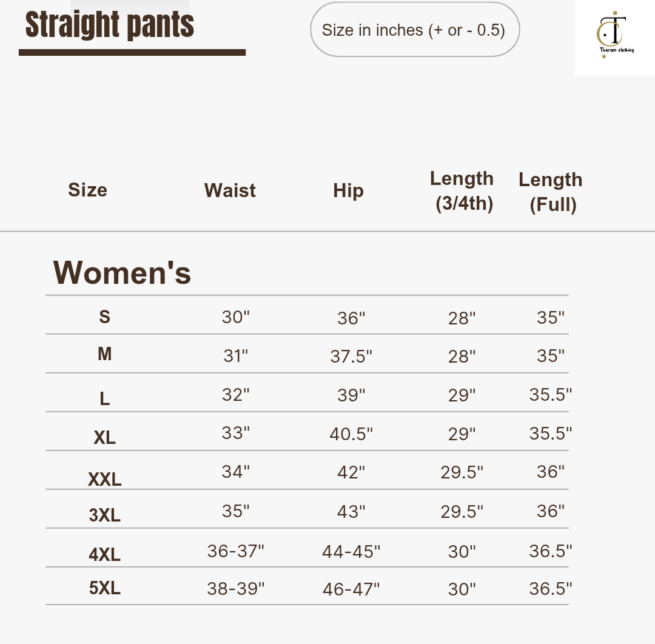The width and height of the screenshot is (655, 644).
Task: Click the Straight pants title
Action: pos(110,25)
